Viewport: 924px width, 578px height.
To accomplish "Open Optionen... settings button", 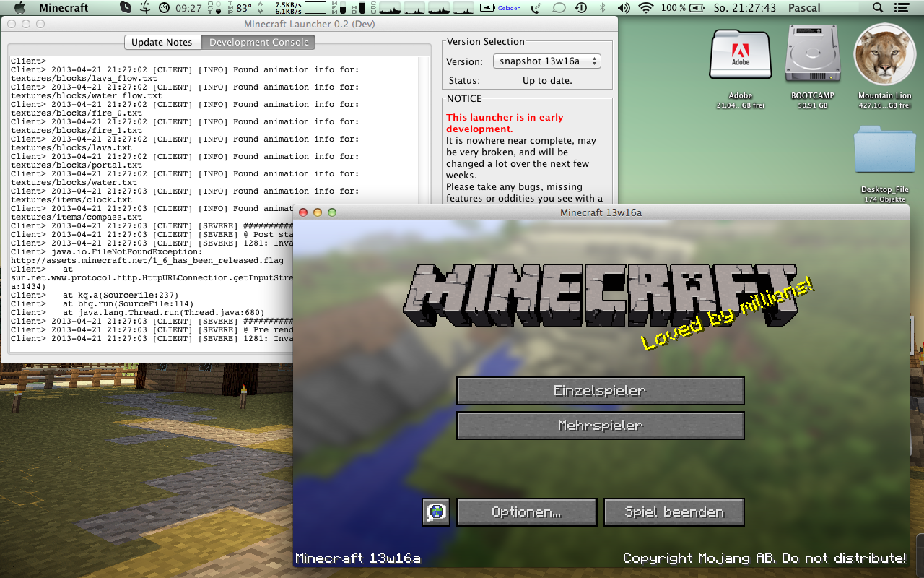I will point(526,512).
